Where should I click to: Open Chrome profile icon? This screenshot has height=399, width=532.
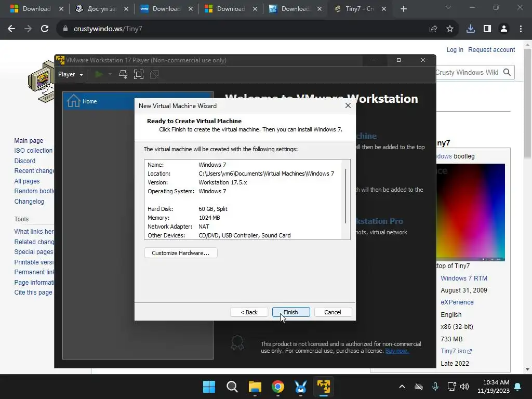point(504,29)
